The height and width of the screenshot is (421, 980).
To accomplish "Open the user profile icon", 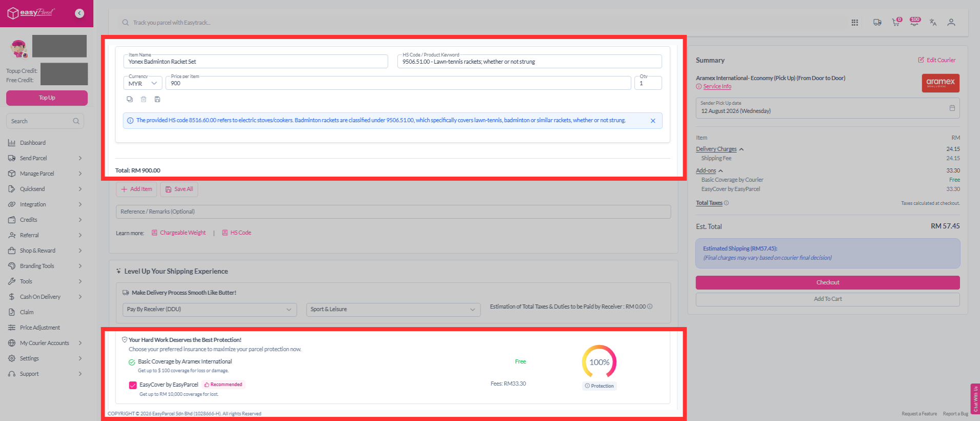I will click(x=951, y=23).
